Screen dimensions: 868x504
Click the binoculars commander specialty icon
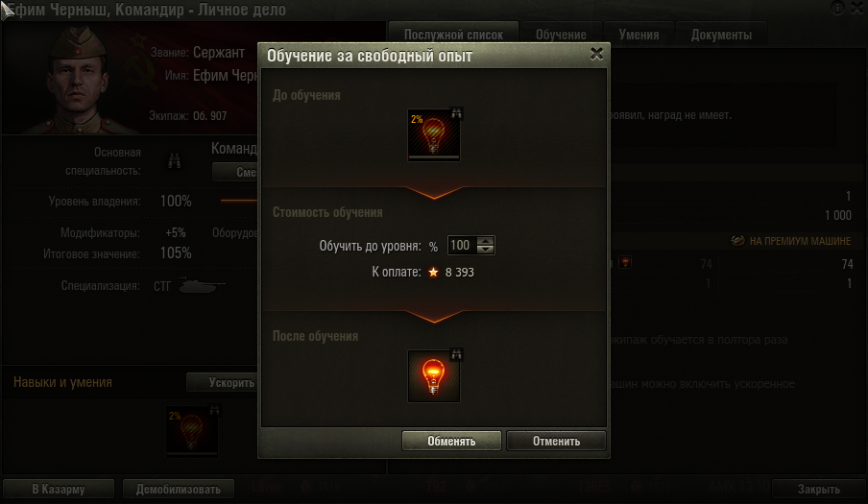click(175, 161)
